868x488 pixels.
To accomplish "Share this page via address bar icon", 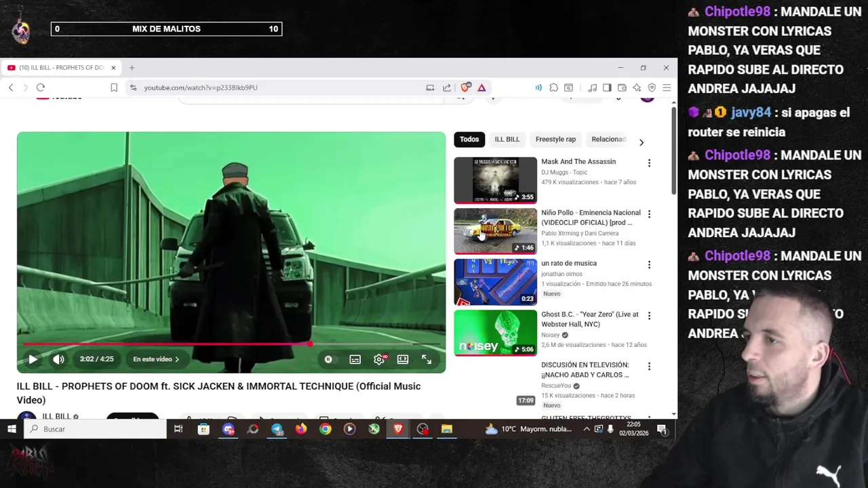I will [447, 87].
